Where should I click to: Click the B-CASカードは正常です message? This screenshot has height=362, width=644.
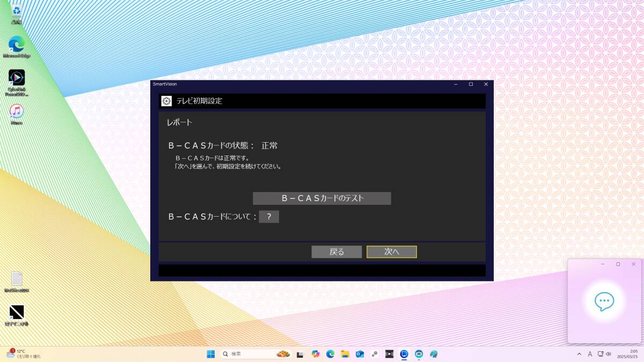tap(213, 158)
